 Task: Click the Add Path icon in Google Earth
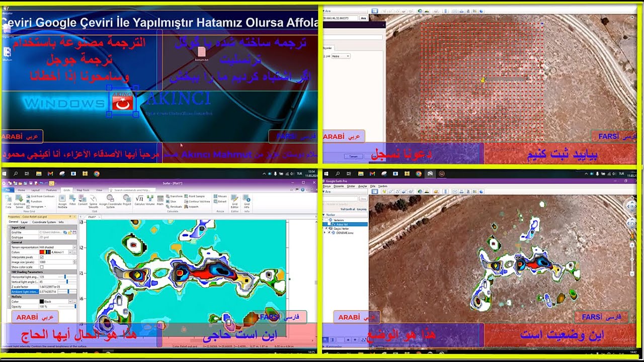click(398, 192)
